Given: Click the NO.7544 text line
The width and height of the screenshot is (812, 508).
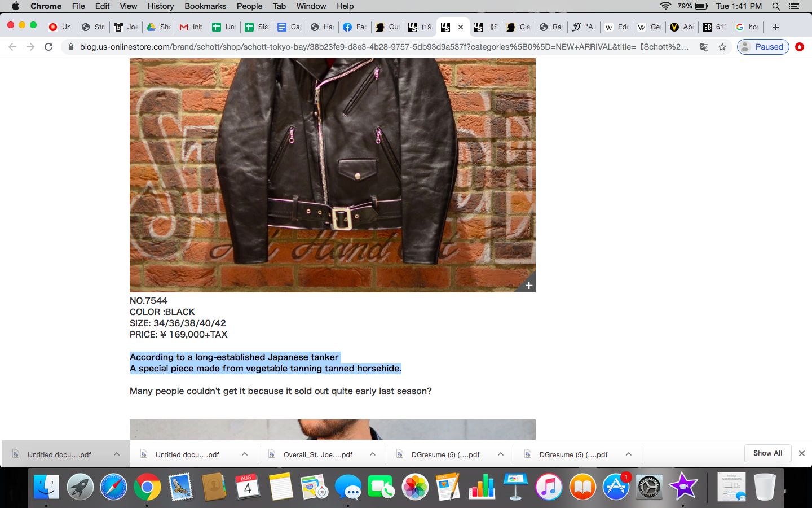Looking at the screenshot, I should (148, 300).
